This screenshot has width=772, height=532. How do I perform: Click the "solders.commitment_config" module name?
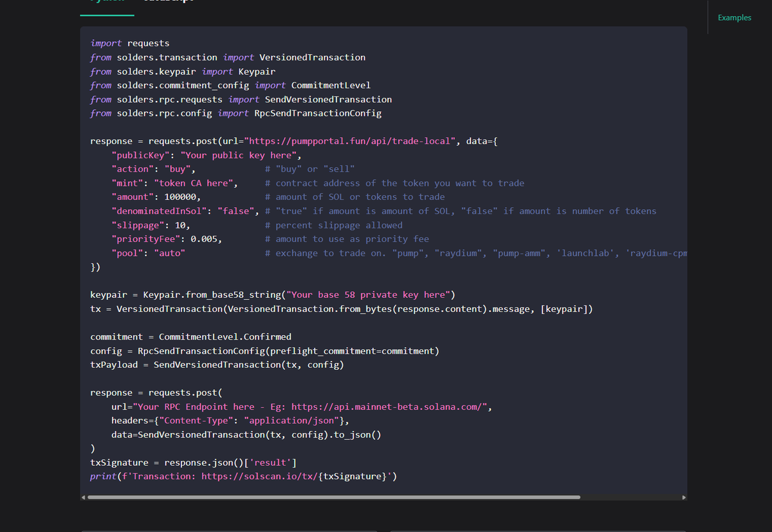pos(183,86)
